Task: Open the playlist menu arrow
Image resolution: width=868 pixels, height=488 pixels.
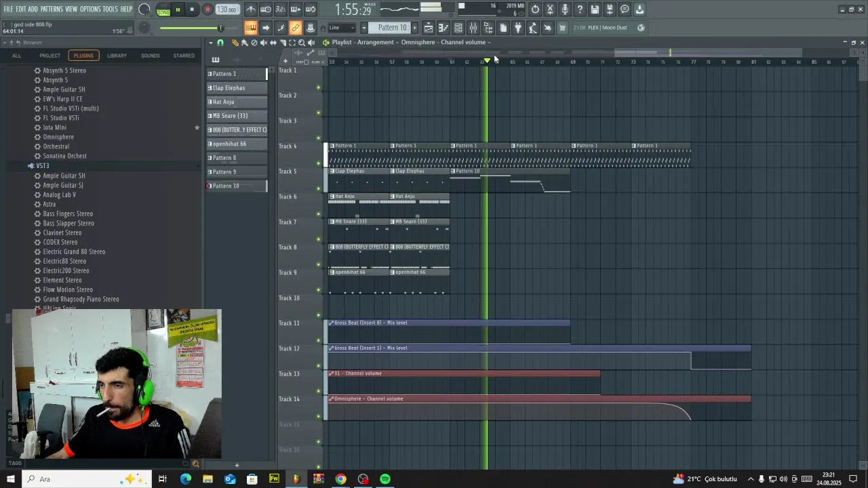Action: pos(210,43)
